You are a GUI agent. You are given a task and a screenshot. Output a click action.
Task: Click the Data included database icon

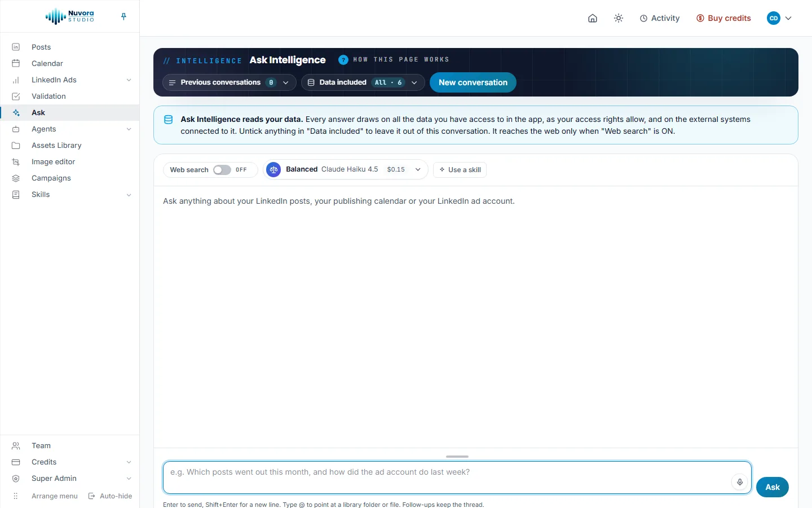tap(311, 82)
